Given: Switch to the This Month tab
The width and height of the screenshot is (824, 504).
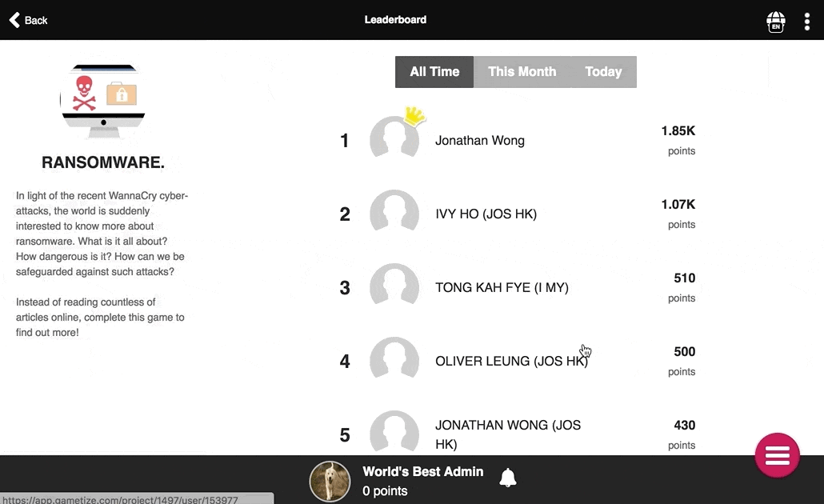Looking at the screenshot, I should point(522,72).
